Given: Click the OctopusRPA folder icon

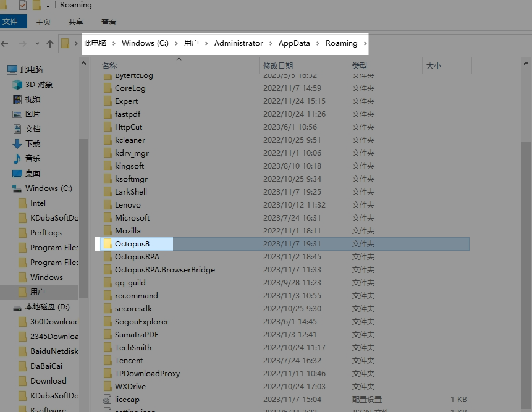Looking at the screenshot, I should pos(108,257).
